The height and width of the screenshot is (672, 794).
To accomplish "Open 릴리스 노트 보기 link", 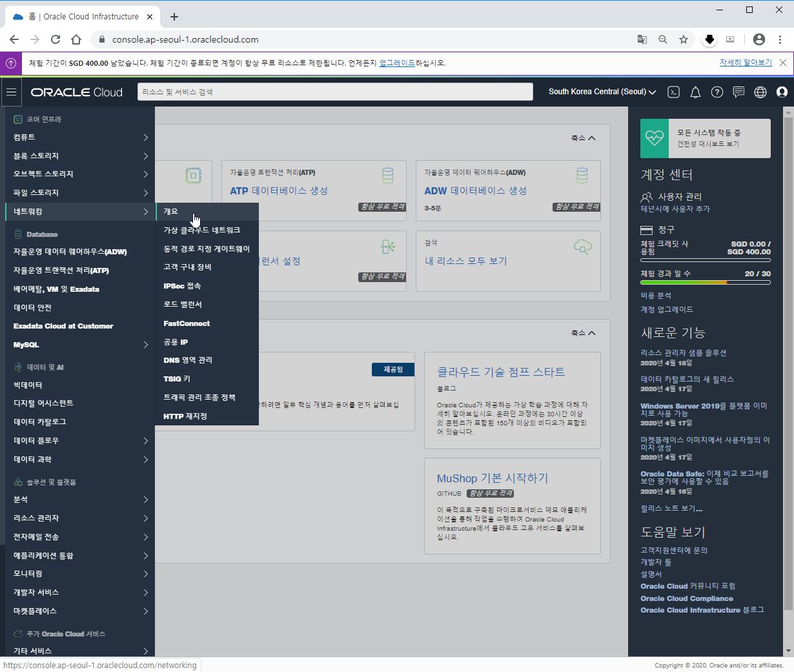I will tap(671, 509).
